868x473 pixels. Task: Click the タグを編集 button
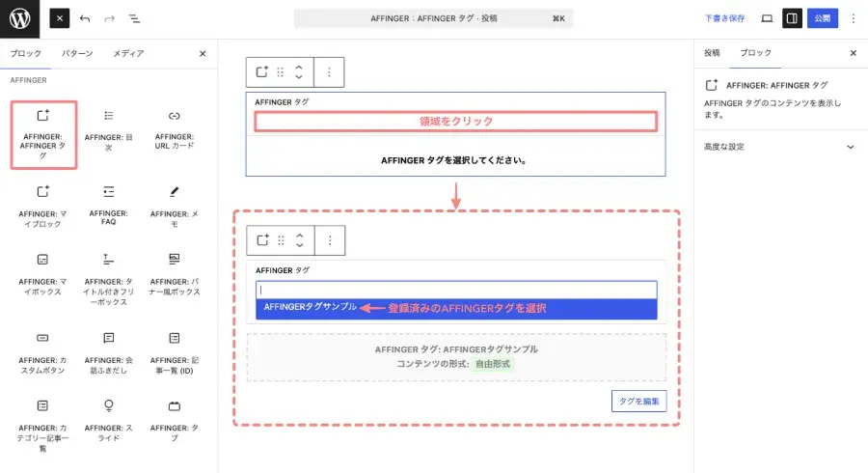pyautogui.click(x=638, y=401)
